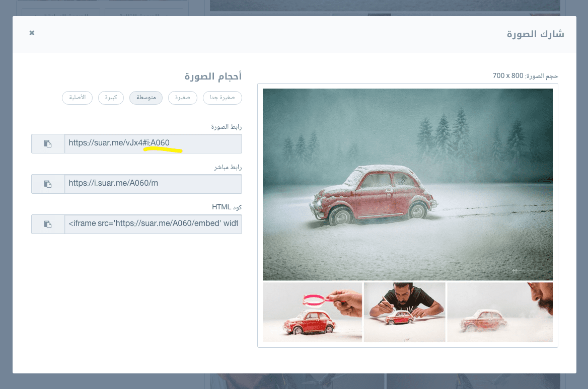588x389 pixels.
Task: Click the image size 700 x 800 label
Action: click(526, 75)
